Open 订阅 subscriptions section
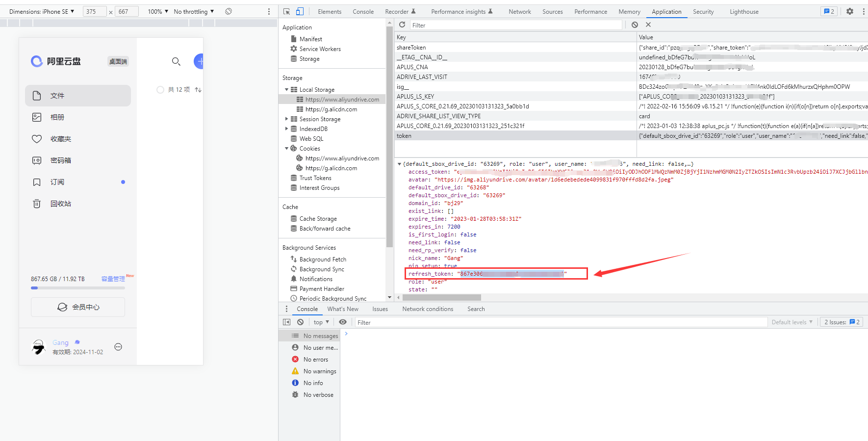Viewport: 868px width, 441px height. tap(78, 182)
